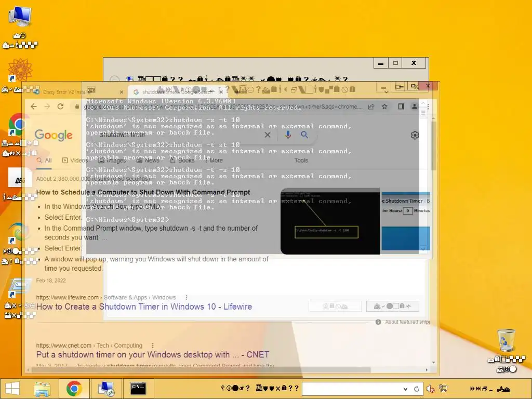This screenshot has height=399, width=532.
Task: Click the Chrome address bar URL
Action: [x=223, y=107]
